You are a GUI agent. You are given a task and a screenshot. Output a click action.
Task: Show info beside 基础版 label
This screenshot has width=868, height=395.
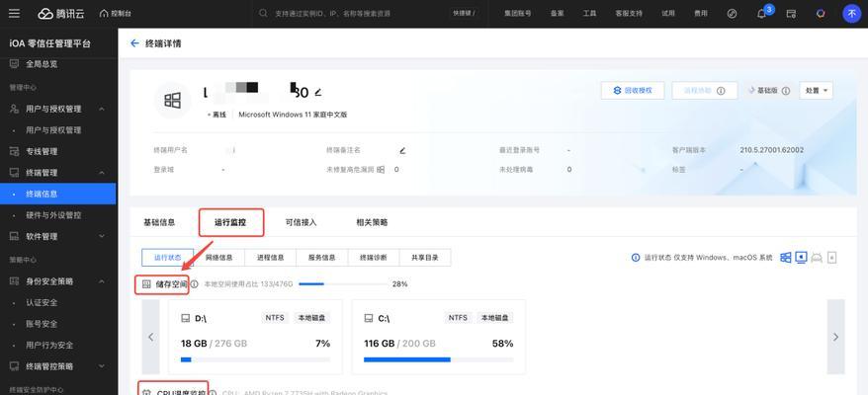click(x=786, y=91)
